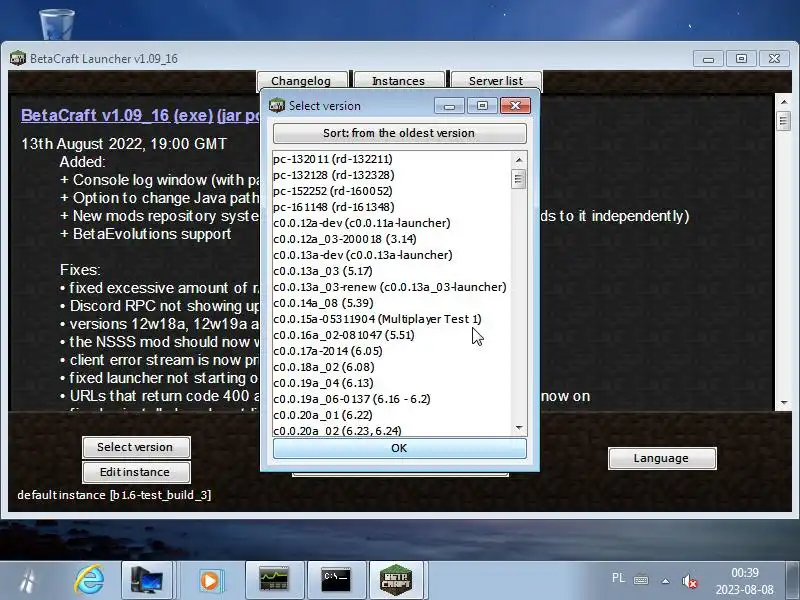Select version pc-132011 (rd-132211)
Screen dimensions: 800x600
click(392, 159)
